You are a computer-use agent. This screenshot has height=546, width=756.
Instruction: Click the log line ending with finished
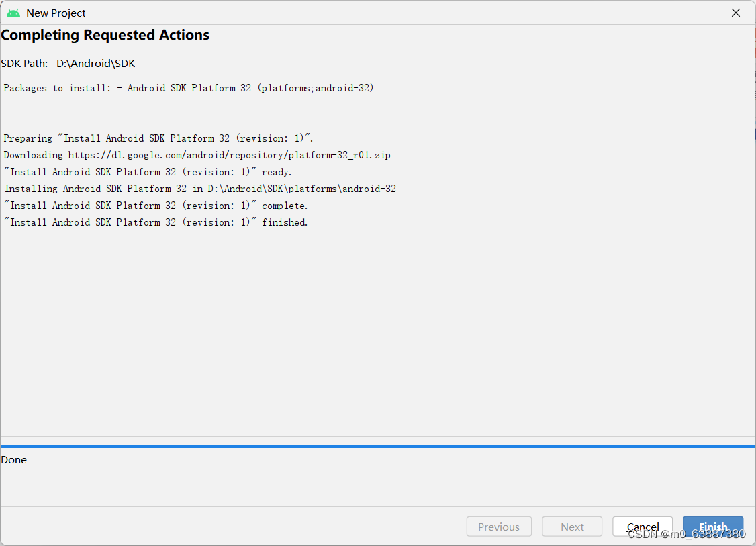(x=156, y=222)
